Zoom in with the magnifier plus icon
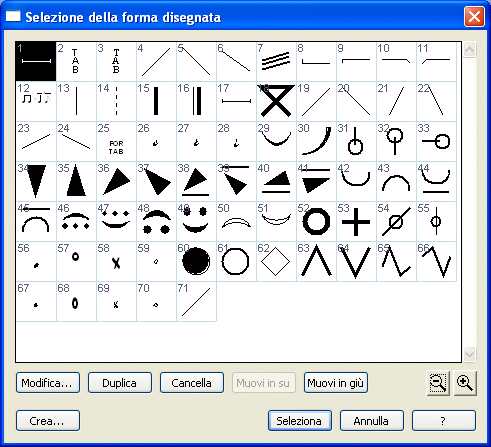The width and height of the screenshot is (491, 447). 465,383
